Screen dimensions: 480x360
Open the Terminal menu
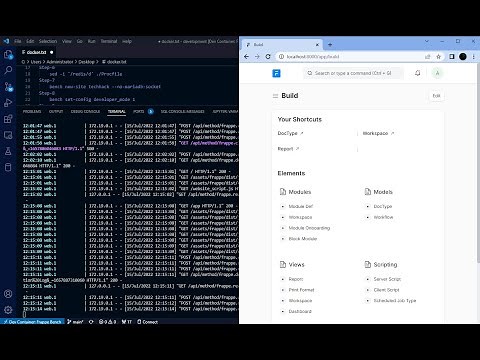tap(109, 41)
